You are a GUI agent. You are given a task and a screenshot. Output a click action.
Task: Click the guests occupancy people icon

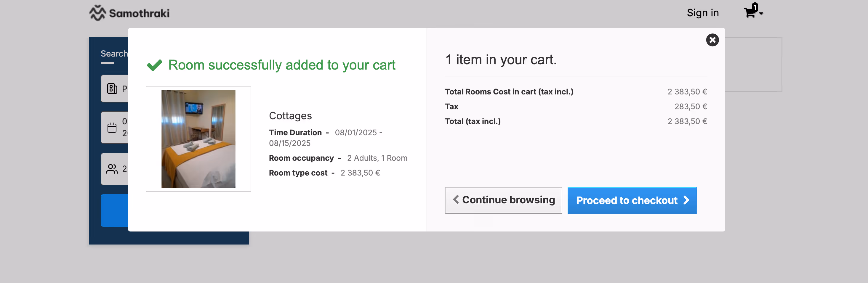[112, 169]
